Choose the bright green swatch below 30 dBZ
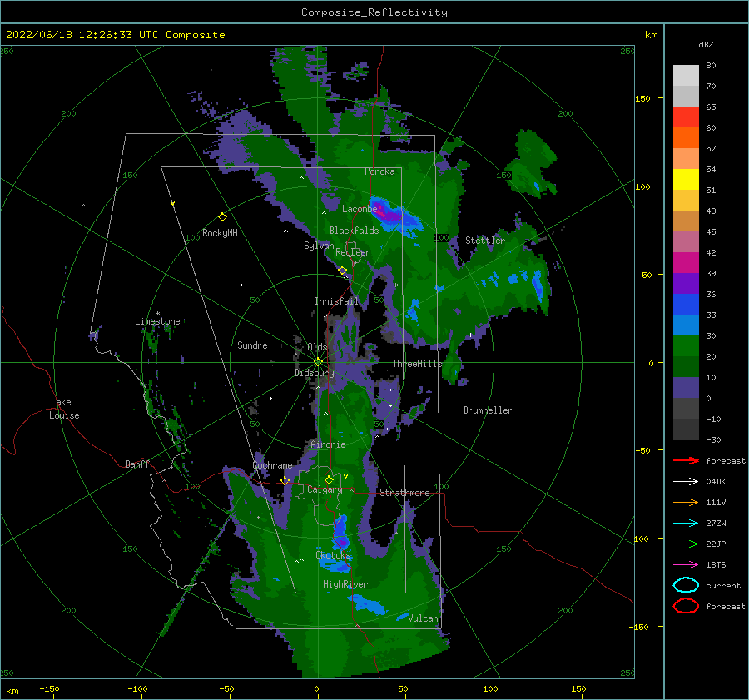 [x=686, y=345]
